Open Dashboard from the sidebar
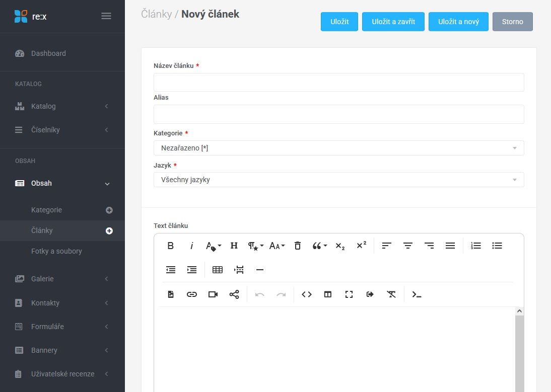The image size is (551, 392). click(48, 53)
